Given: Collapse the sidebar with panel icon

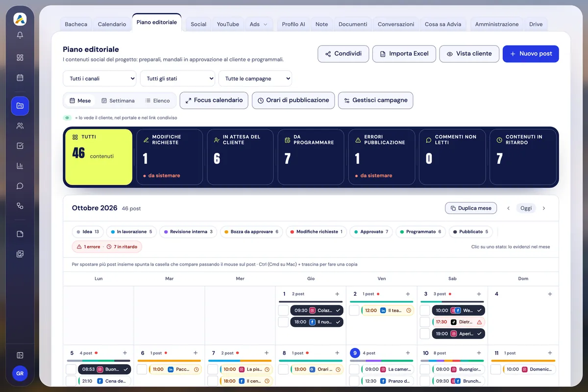Looking at the screenshot, I should point(20,355).
